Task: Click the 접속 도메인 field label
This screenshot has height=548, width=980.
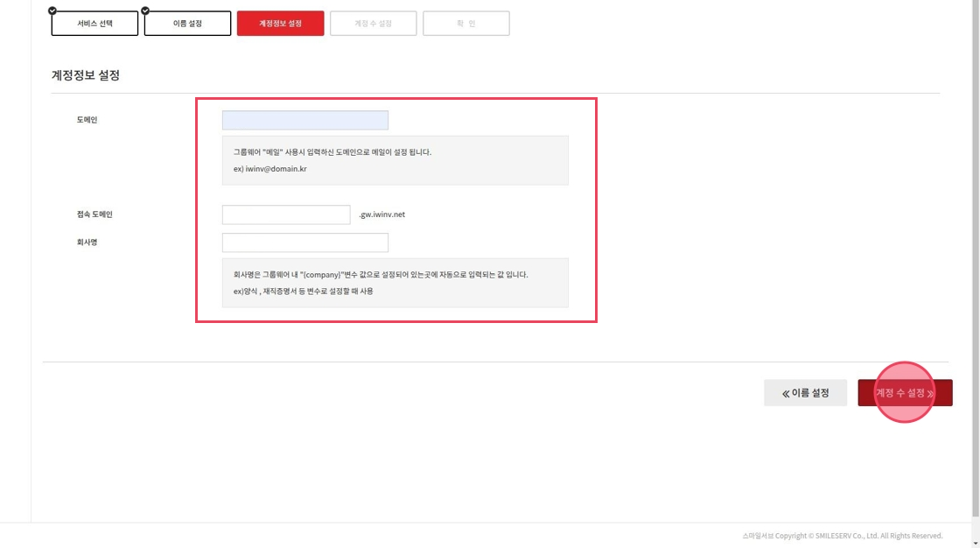Action: pos(94,214)
